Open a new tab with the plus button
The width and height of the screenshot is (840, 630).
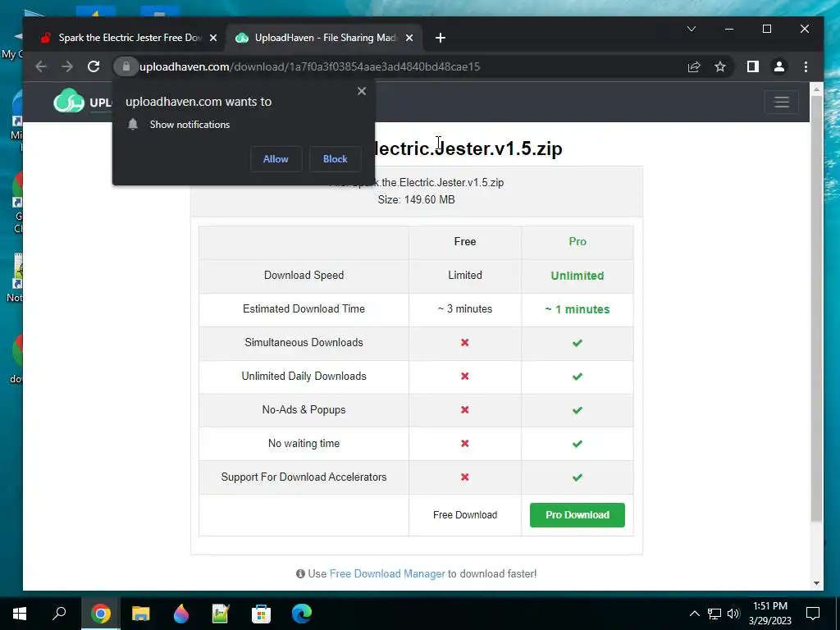(441, 38)
